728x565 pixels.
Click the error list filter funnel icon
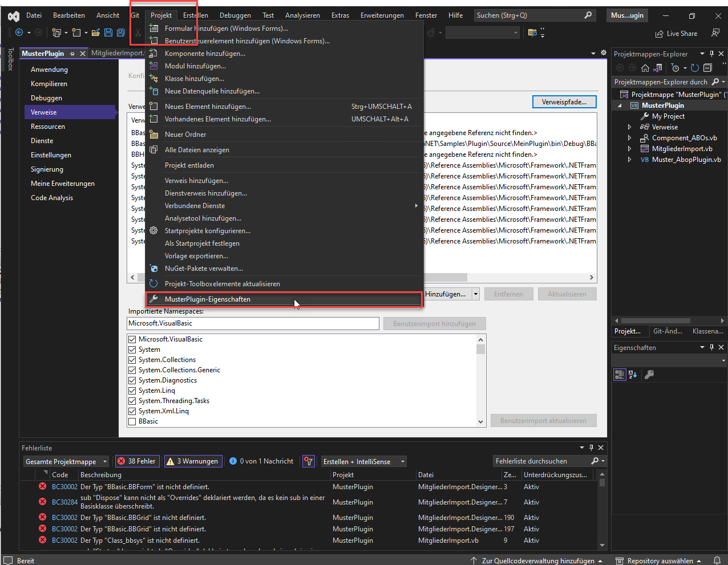[308, 461]
